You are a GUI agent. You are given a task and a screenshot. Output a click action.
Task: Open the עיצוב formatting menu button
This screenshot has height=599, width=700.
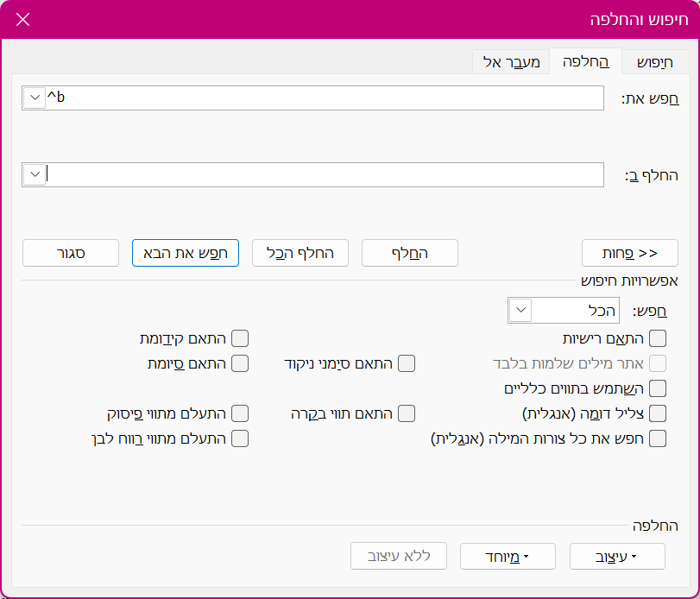point(617,557)
